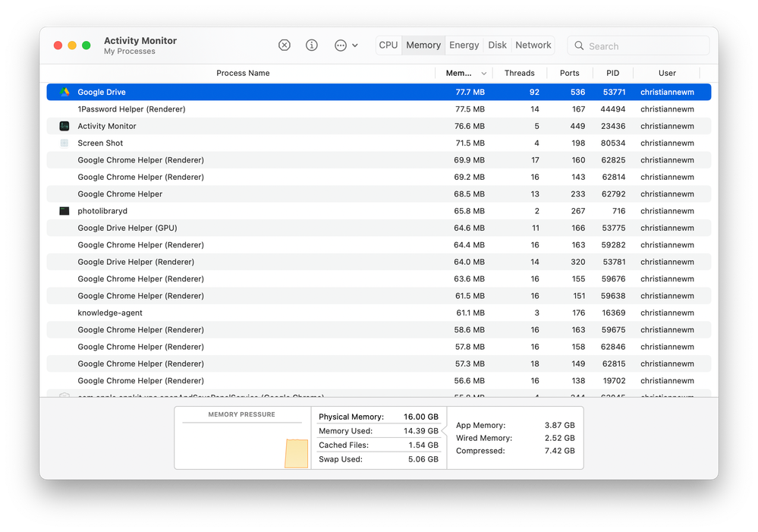Click the 65.8 MB memory value
This screenshot has height=532, width=758.
(x=469, y=211)
